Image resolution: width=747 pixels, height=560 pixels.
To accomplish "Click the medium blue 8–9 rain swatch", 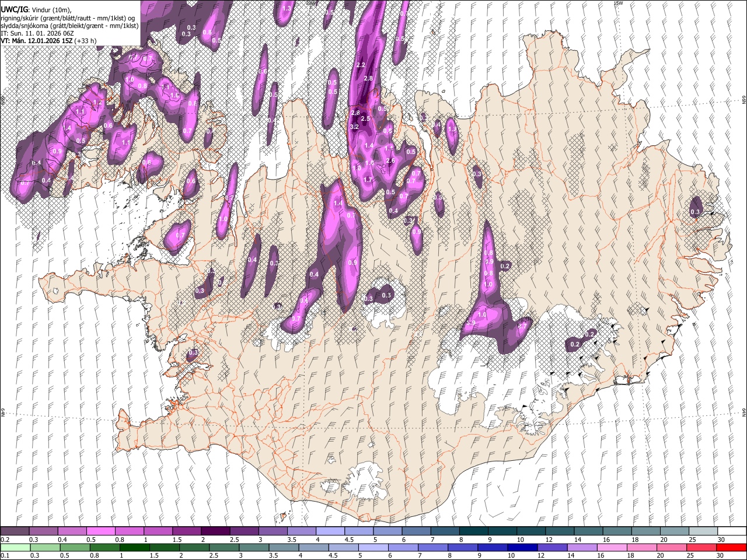I will 463,547.
